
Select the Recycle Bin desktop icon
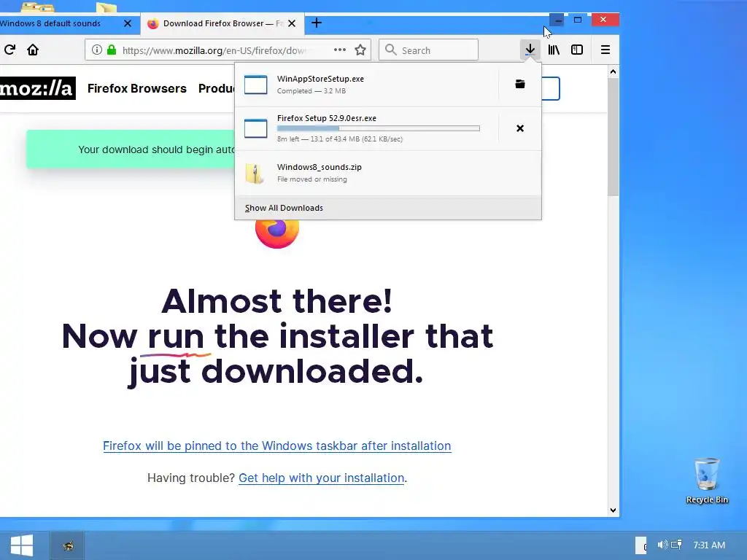point(707,480)
